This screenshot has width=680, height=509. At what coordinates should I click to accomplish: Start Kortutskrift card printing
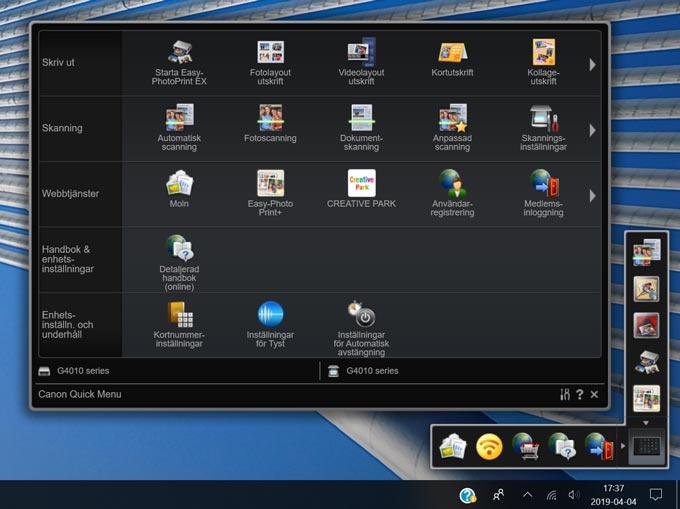[x=452, y=60]
